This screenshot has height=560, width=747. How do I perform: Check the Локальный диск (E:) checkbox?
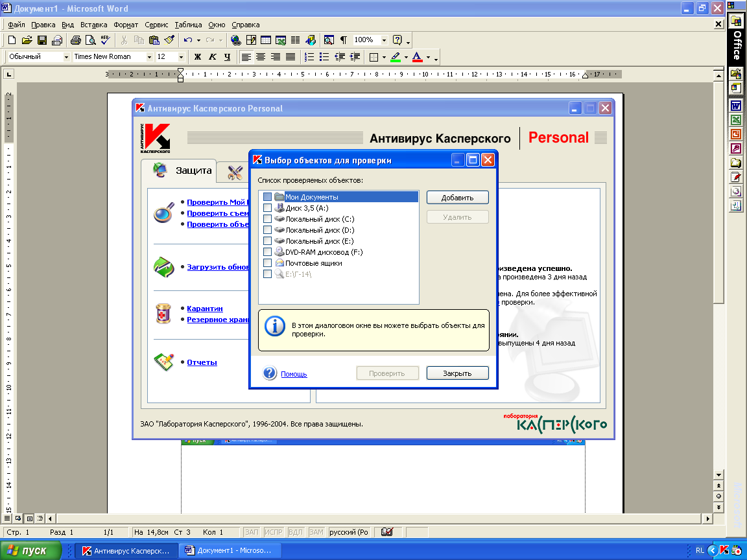(267, 240)
